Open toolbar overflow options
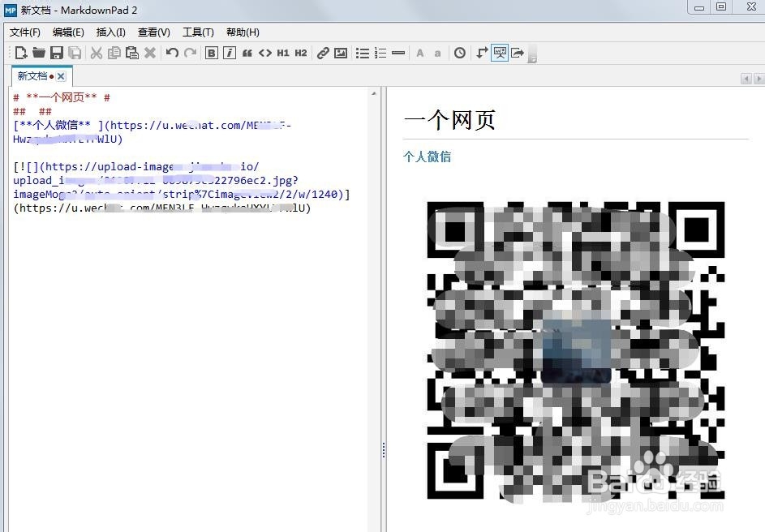Screen dimensions: 765x532 coord(533,54)
